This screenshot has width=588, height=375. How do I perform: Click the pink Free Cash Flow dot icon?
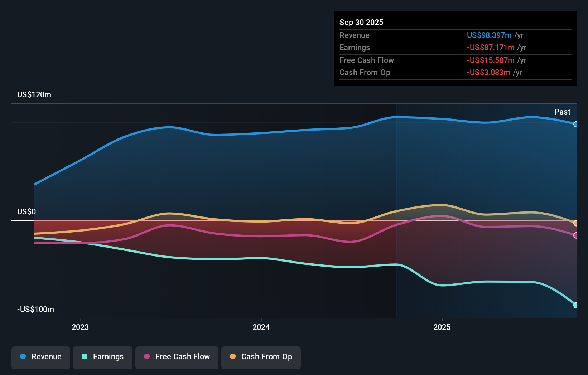point(146,357)
